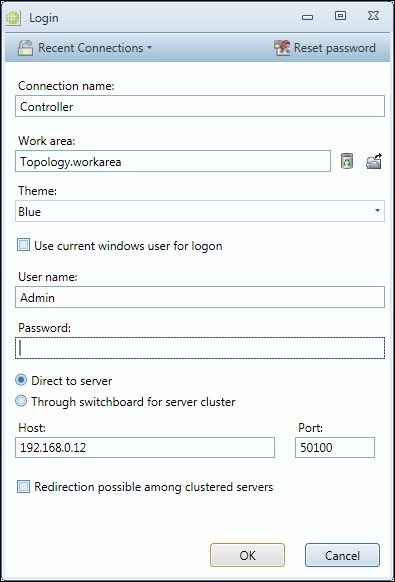Focus the Password input field

click(x=200, y=348)
